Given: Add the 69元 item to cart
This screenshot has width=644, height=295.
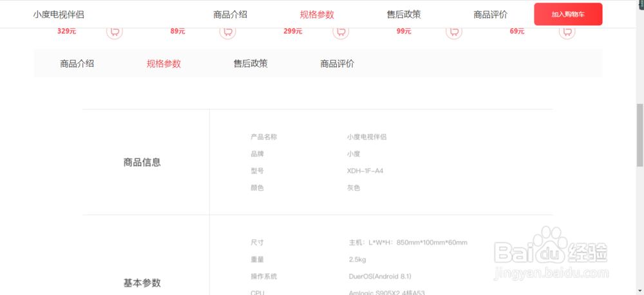Looking at the screenshot, I should (567, 32).
